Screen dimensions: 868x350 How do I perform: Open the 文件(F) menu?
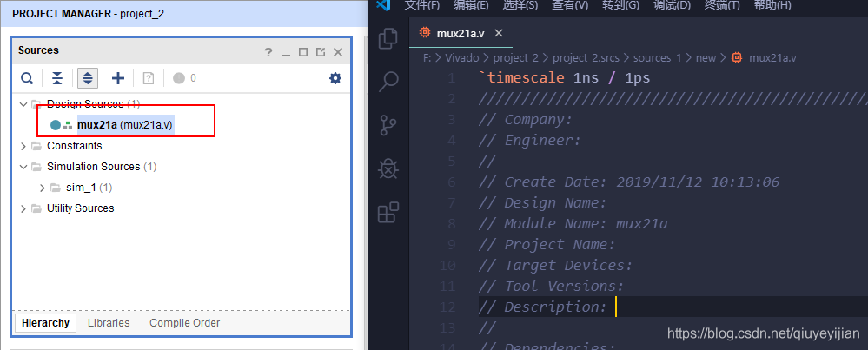(421, 5)
